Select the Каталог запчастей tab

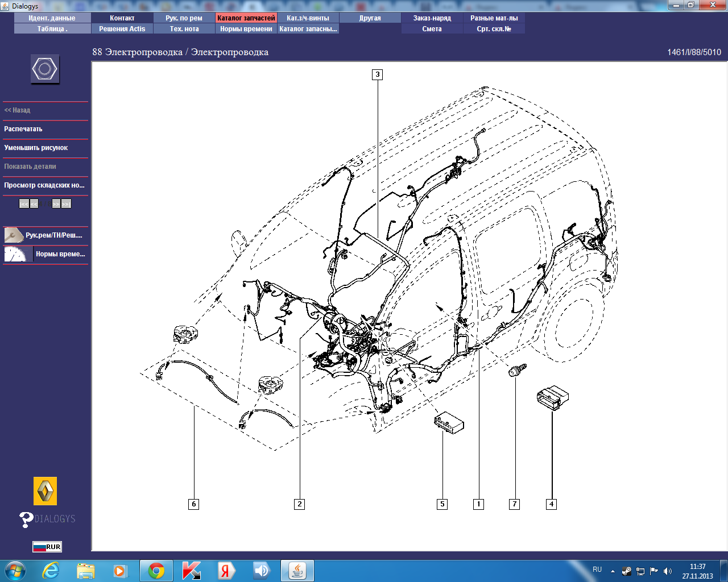pyautogui.click(x=246, y=18)
